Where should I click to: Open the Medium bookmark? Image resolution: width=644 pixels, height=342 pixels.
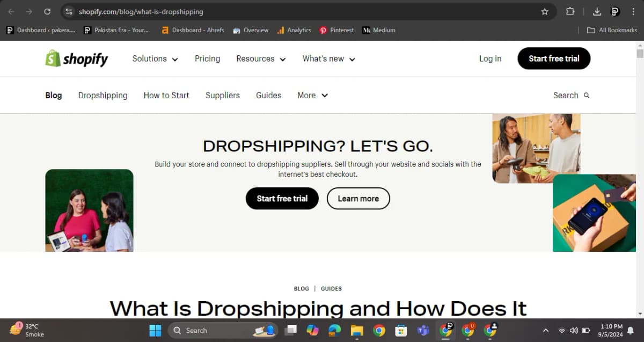pyautogui.click(x=379, y=30)
